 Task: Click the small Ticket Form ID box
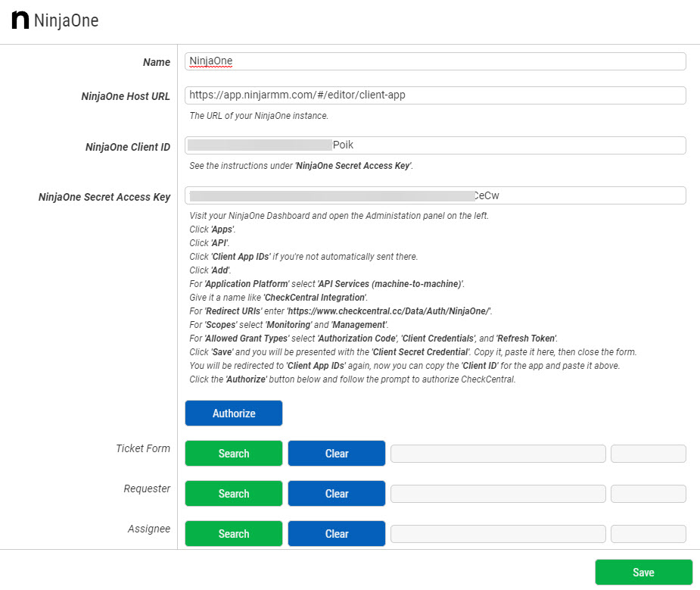tap(648, 454)
